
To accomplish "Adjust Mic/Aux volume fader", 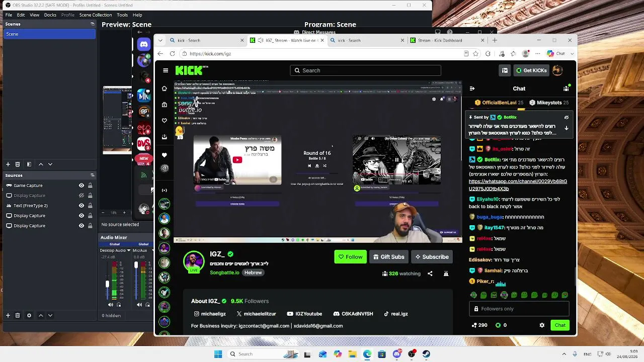I will (136, 265).
